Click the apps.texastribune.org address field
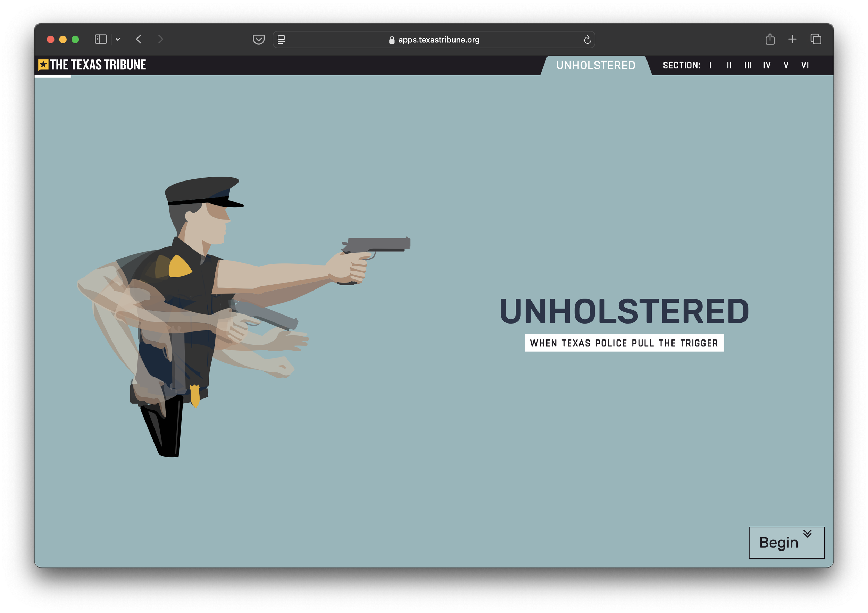 pyautogui.click(x=439, y=40)
